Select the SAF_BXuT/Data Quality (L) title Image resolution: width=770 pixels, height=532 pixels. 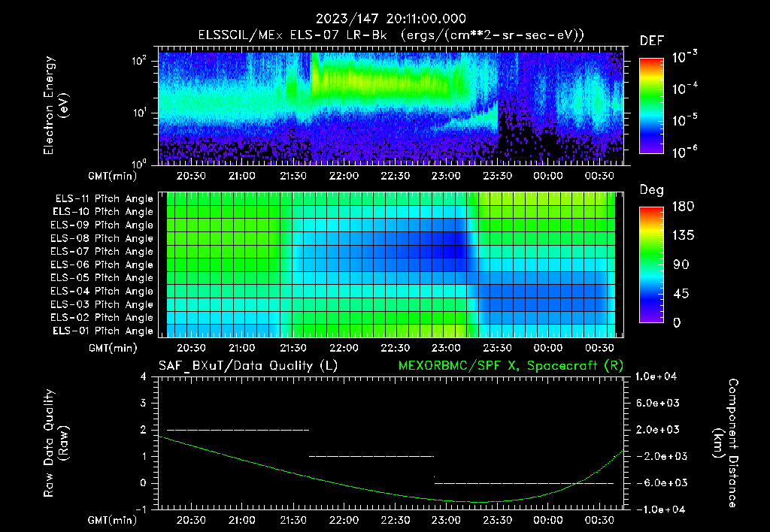(x=248, y=366)
